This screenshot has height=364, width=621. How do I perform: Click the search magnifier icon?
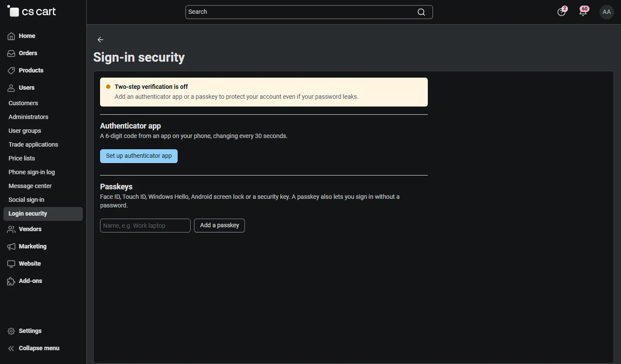(422, 12)
